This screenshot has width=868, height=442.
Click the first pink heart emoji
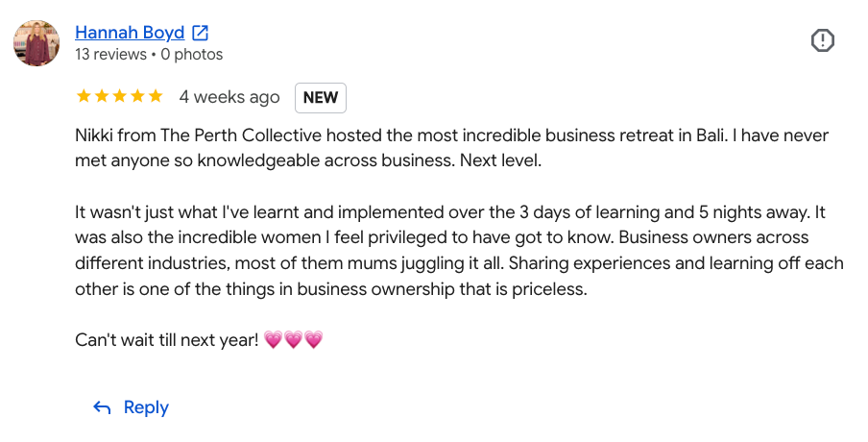pyautogui.click(x=273, y=339)
